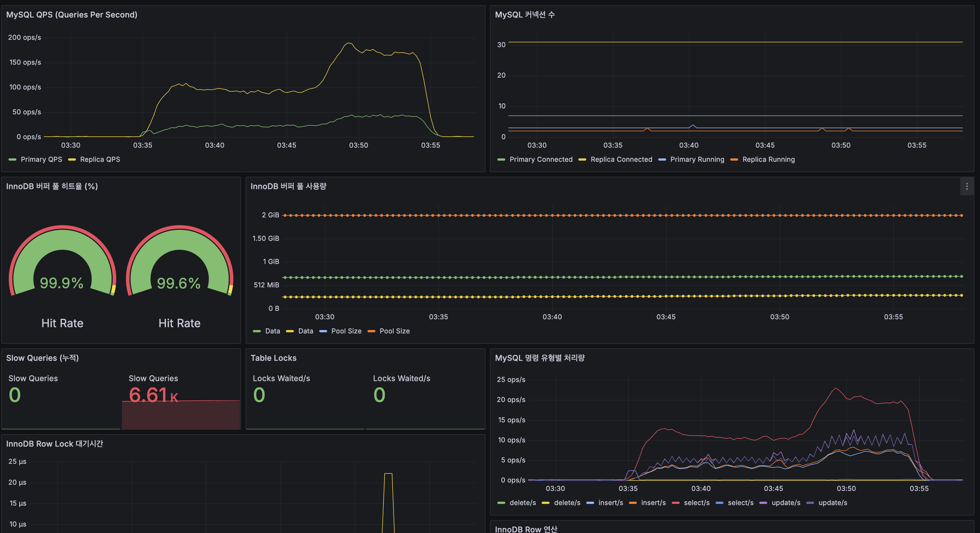980x533 pixels.
Task: Toggle the green Data legend entry
Action: 273,331
